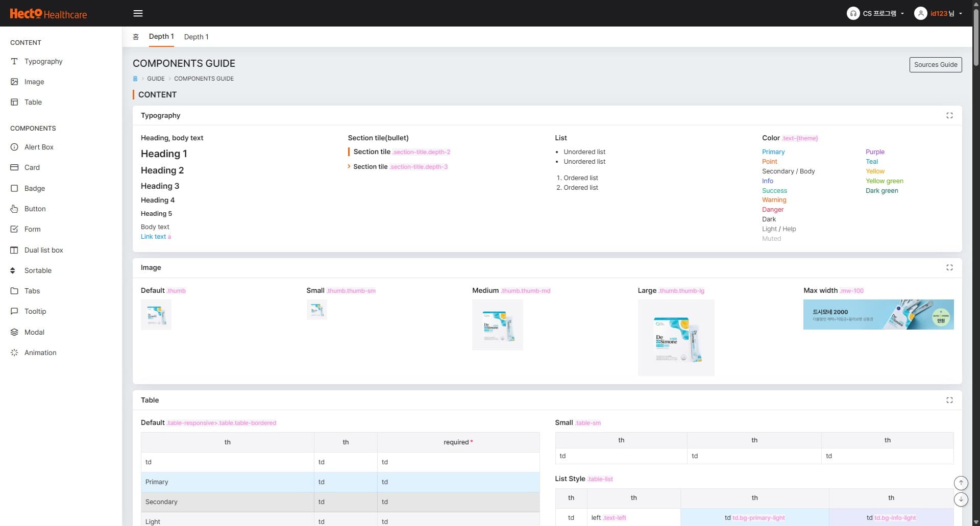Click the Danger color text sample

click(x=773, y=210)
